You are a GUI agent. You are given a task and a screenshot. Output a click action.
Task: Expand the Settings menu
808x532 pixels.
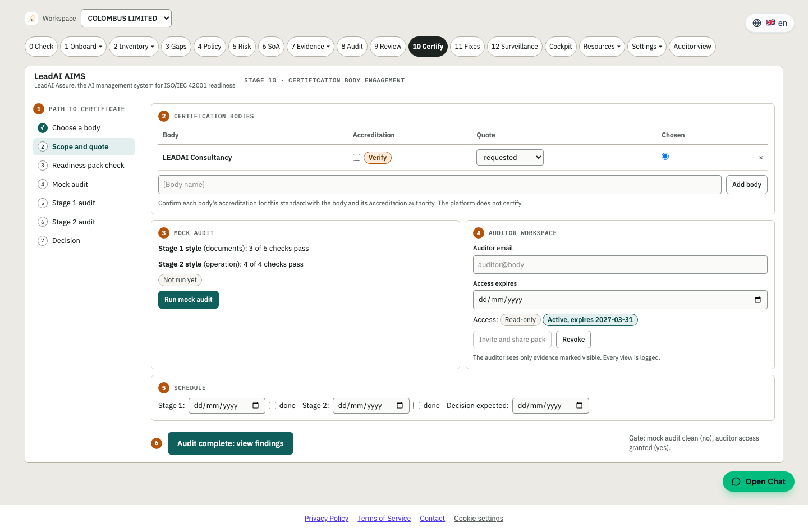click(647, 47)
